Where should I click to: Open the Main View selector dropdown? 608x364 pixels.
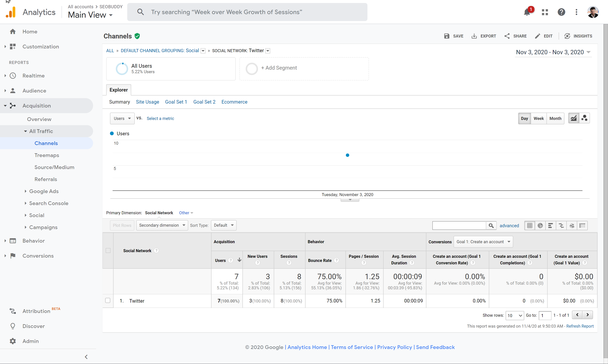coord(90,15)
